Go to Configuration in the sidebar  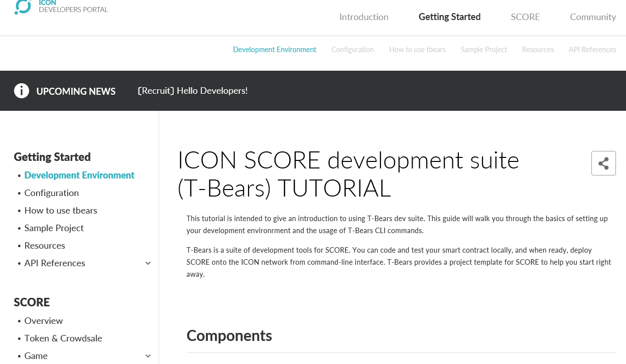click(x=52, y=193)
